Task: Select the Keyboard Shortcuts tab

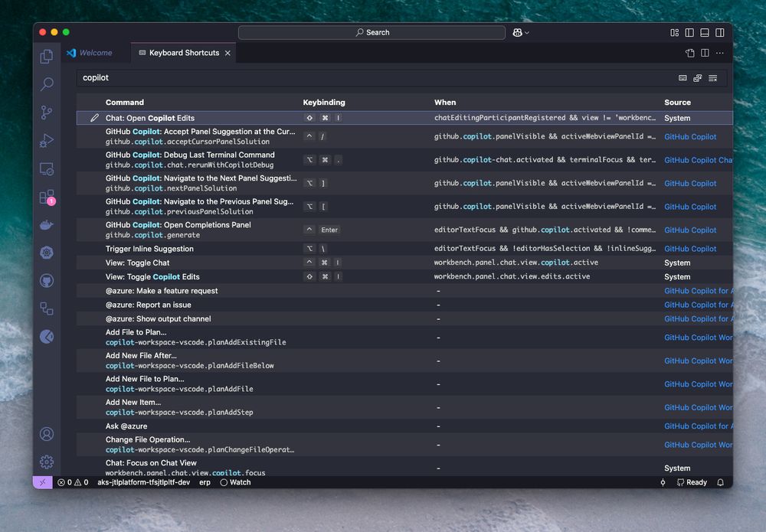Action: [x=184, y=53]
